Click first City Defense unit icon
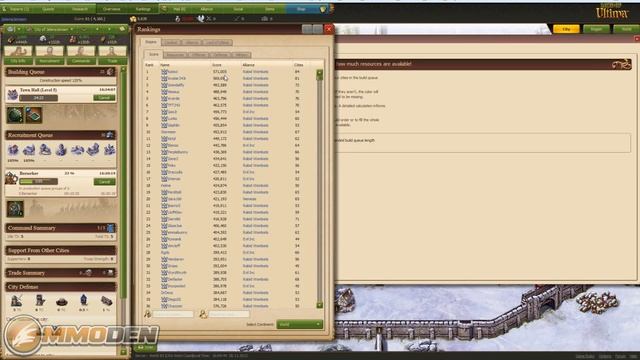This screenshot has height=360, width=640. click(17, 301)
